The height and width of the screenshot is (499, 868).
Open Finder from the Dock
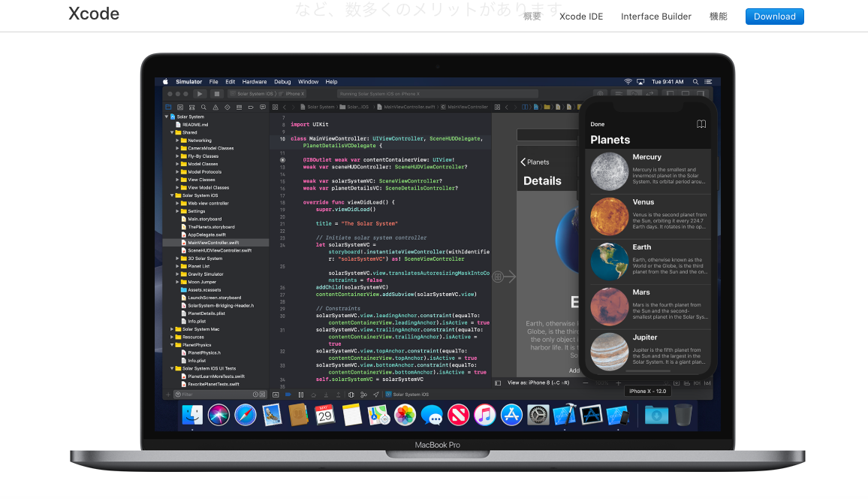(x=192, y=416)
